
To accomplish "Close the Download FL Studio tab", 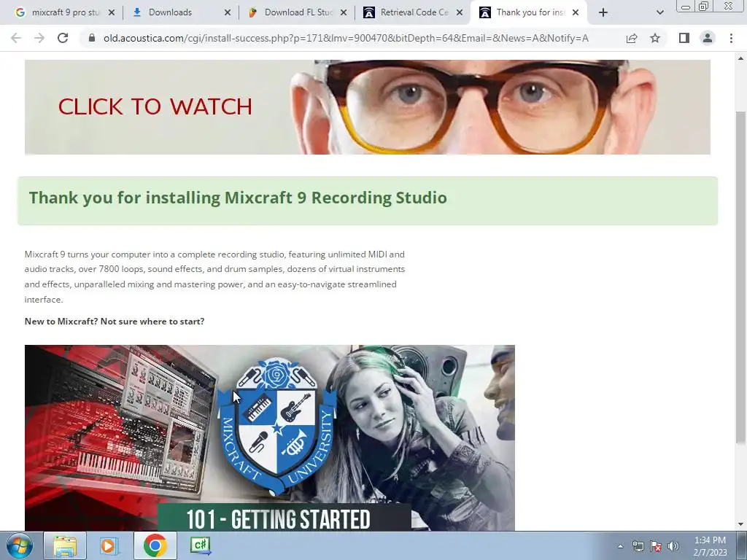I will click(x=344, y=13).
